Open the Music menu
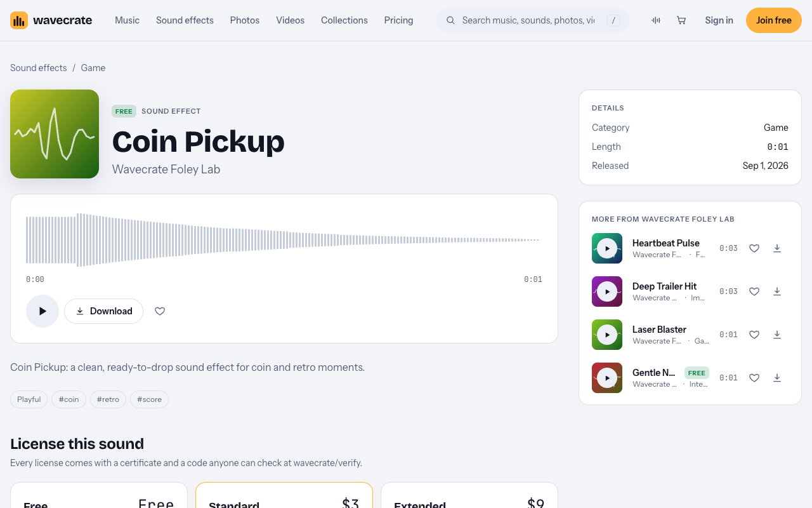 pos(127,20)
